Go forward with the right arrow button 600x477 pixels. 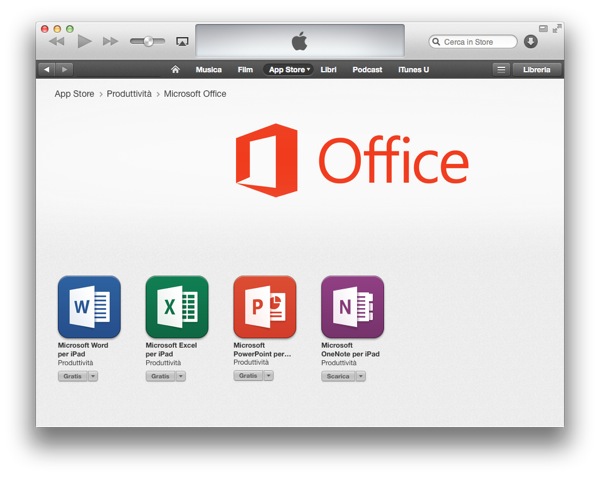(x=64, y=70)
